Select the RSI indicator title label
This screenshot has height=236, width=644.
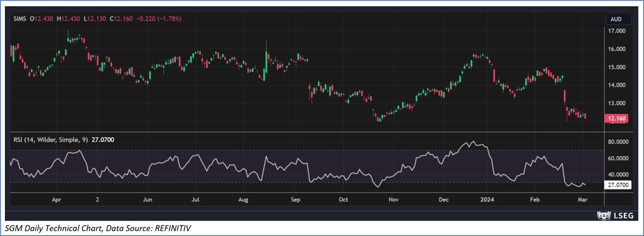click(x=50, y=140)
